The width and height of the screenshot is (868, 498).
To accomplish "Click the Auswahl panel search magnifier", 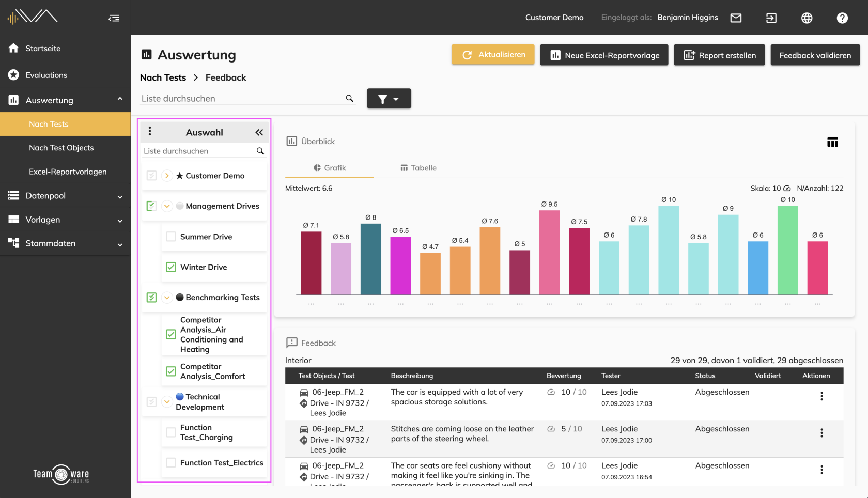I will [260, 151].
